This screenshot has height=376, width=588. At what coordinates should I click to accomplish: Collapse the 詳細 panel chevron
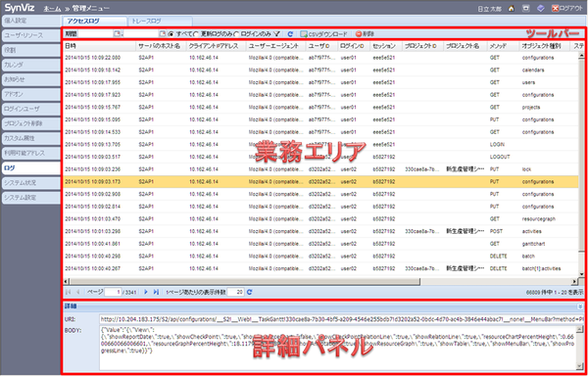(580, 306)
